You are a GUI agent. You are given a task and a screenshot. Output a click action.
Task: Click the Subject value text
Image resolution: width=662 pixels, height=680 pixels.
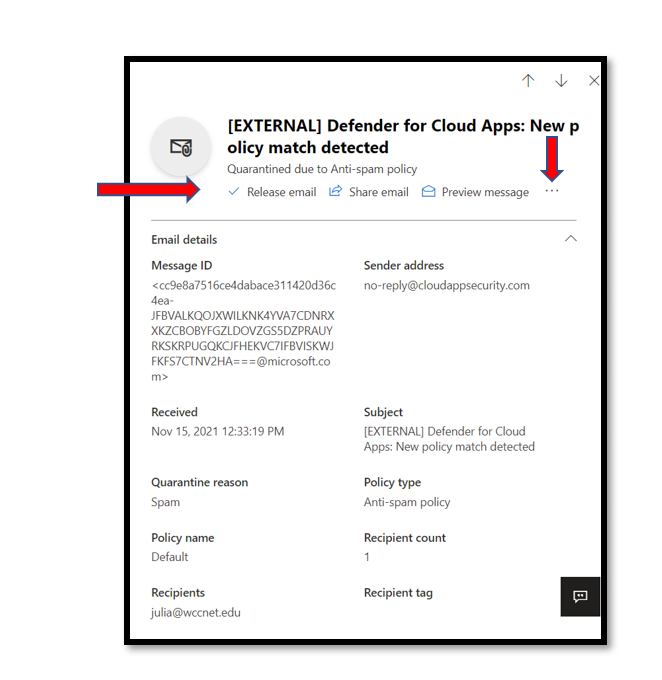point(449,439)
